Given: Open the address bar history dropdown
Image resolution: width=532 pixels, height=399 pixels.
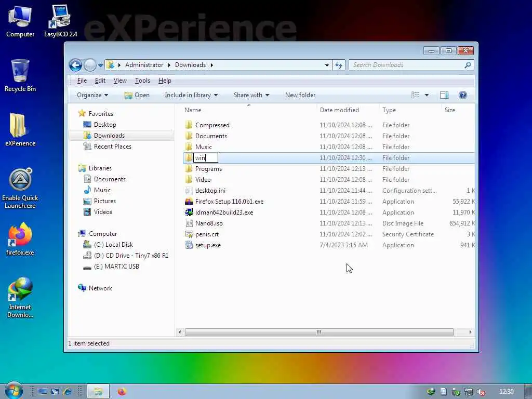Looking at the screenshot, I should (x=327, y=65).
